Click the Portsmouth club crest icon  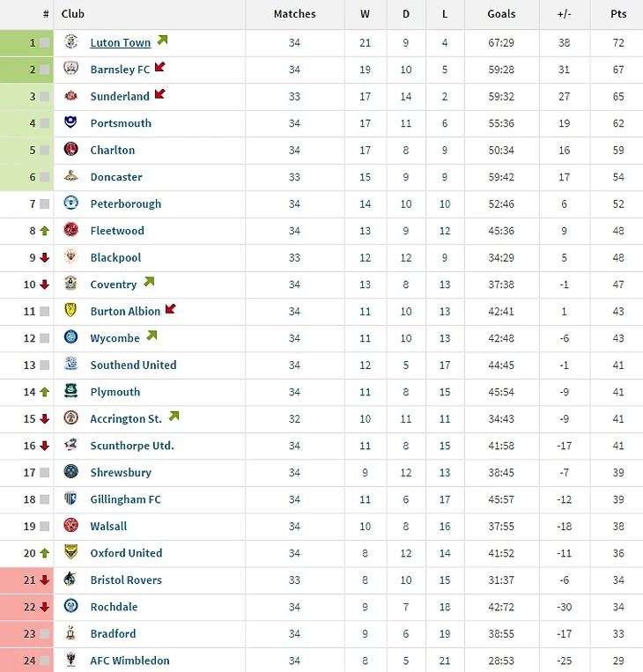(x=70, y=122)
